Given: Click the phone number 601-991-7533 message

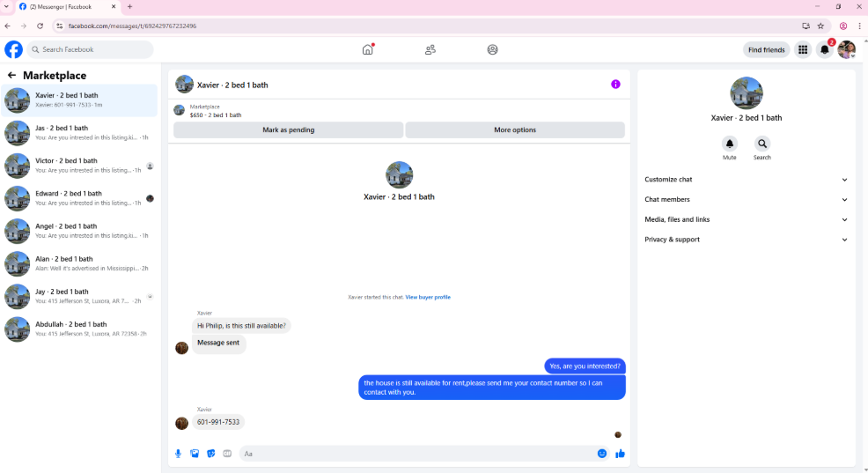Looking at the screenshot, I should click(218, 422).
